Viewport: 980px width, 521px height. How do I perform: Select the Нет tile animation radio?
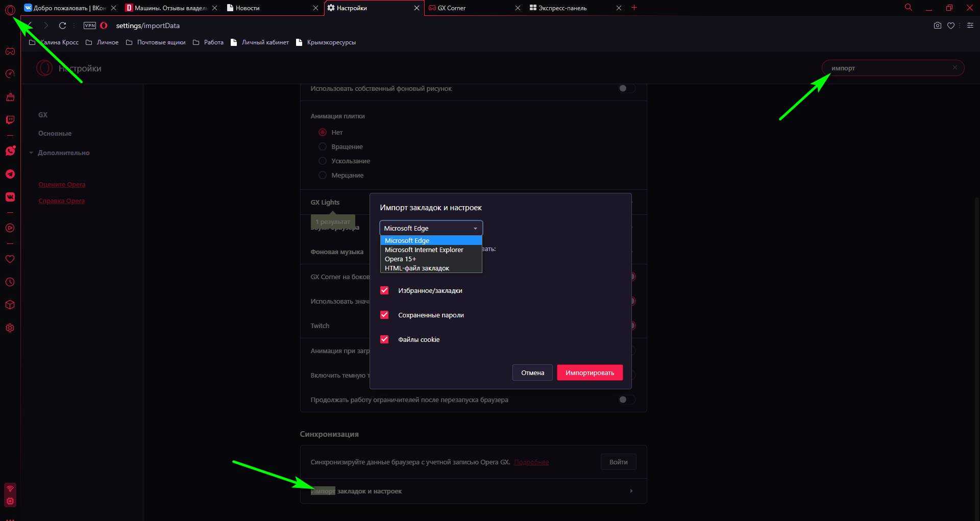(x=323, y=132)
